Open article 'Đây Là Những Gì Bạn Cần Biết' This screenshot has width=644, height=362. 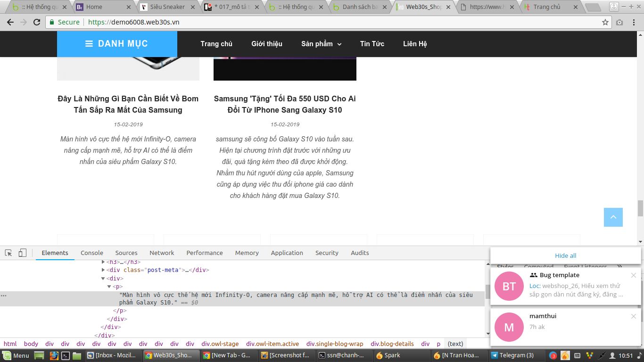pos(128,104)
